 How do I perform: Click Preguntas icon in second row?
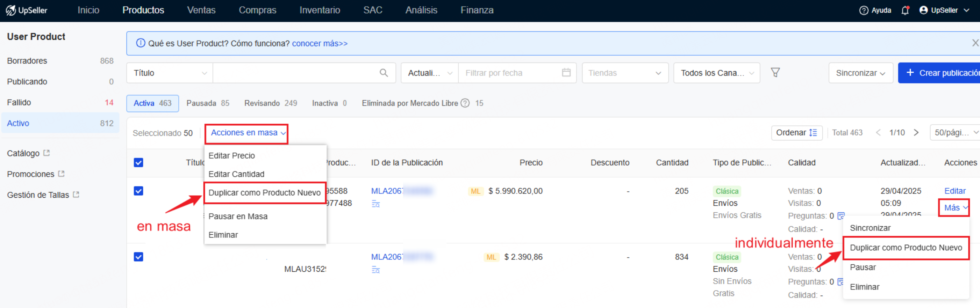(x=841, y=282)
